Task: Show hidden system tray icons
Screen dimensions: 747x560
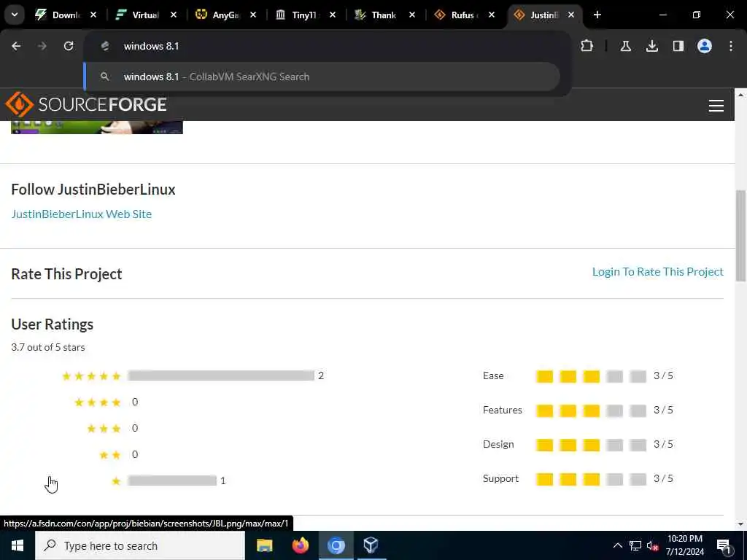Action: pos(617,545)
